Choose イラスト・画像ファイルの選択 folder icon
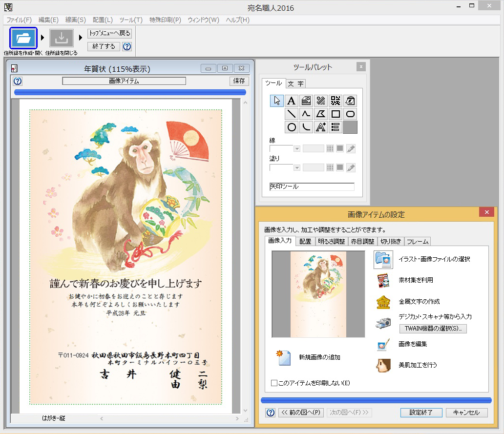The width and height of the screenshot is (504, 434). point(383,260)
